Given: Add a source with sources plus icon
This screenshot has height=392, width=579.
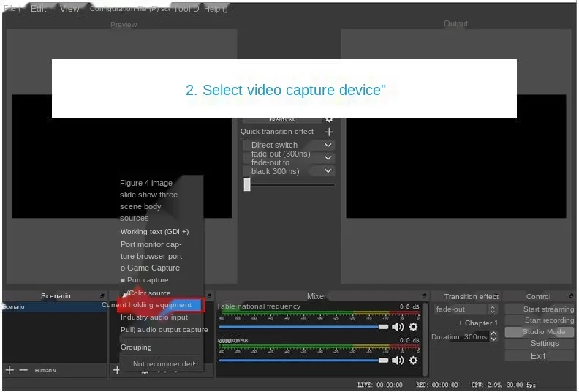Looking at the screenshot, I should click(x=116, y=370).
